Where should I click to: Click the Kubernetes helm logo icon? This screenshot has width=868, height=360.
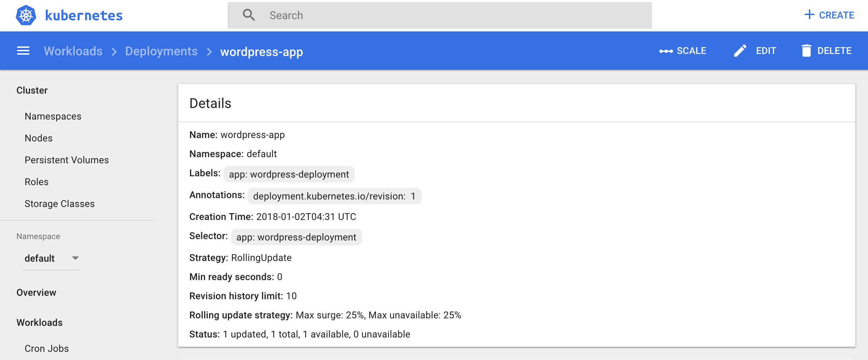tap(26, 15)
